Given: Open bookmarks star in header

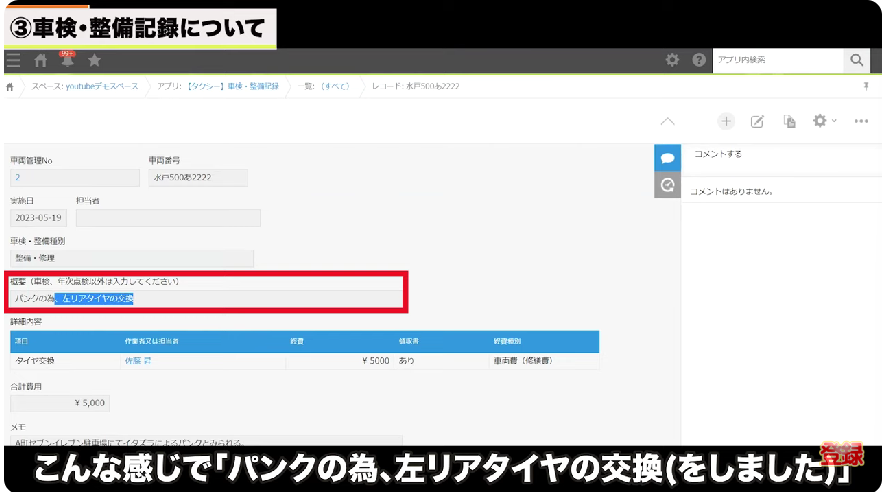Looking at the screenshot, I should [94, 61].
